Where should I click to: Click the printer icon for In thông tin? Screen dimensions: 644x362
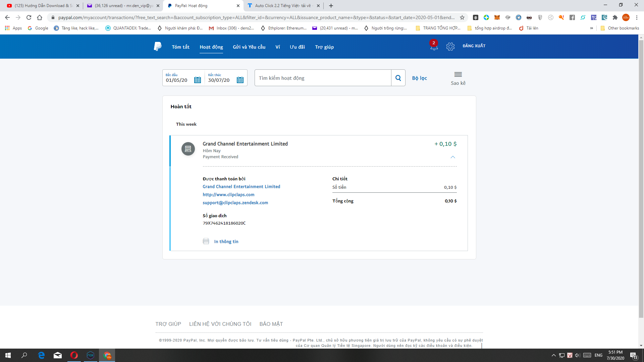pyautogui.click(x=206, y=241)
